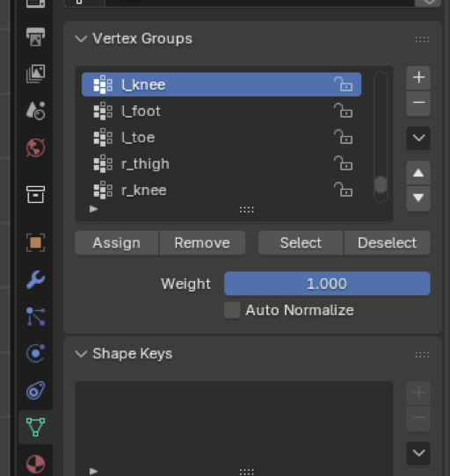This screenshot has width=450, height=476.
Task: Click r_knee vertex group icon
Action: tap(103, 190)
